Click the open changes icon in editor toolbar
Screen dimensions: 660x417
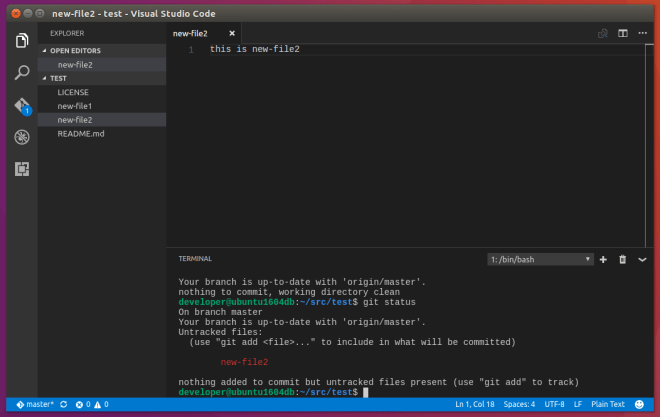coord(602,33)
